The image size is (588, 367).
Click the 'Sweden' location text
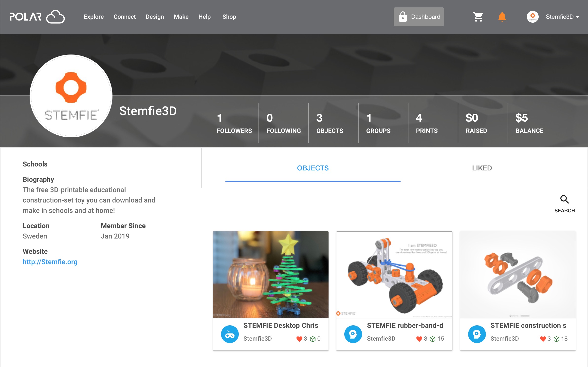[35, 236]
